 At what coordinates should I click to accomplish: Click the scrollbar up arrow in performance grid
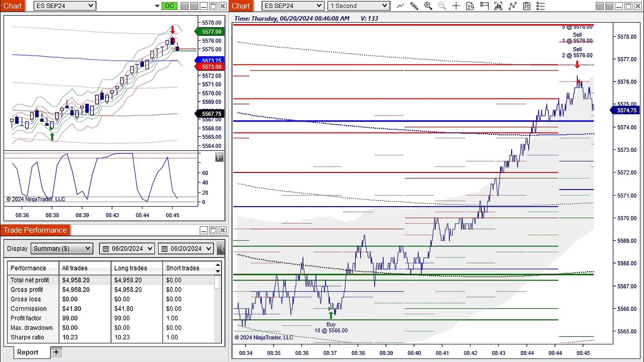point(218,265)
